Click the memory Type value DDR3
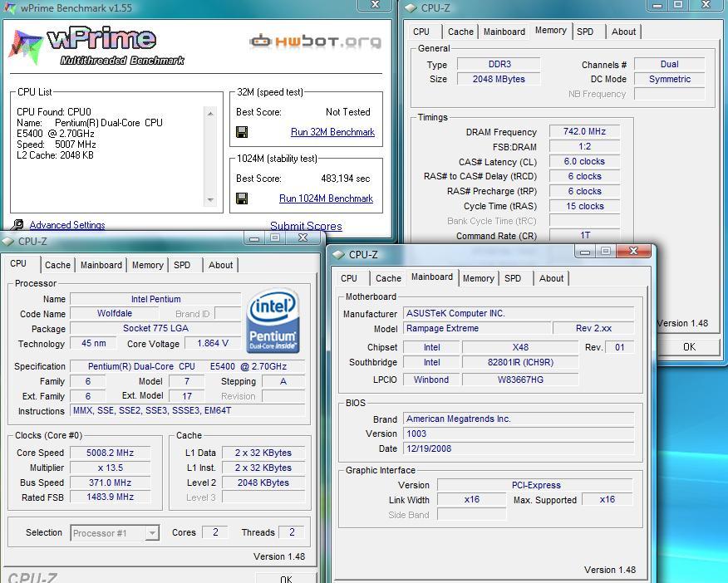 tap(499, 64)
